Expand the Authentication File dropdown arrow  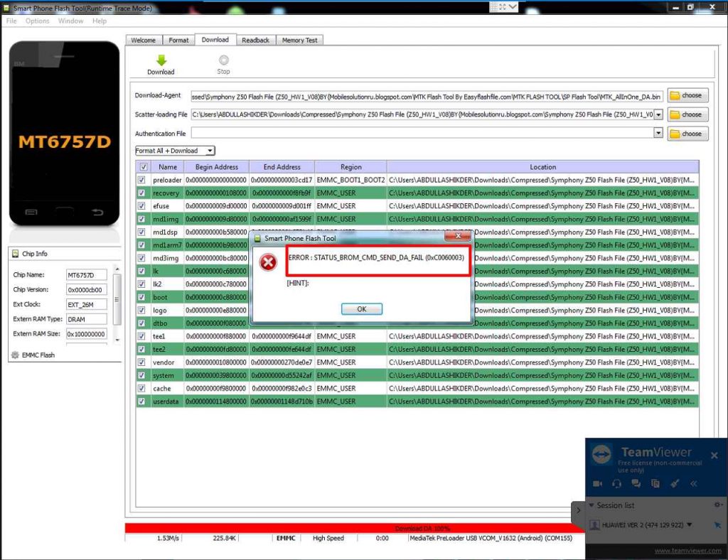(x=658, y=133)
